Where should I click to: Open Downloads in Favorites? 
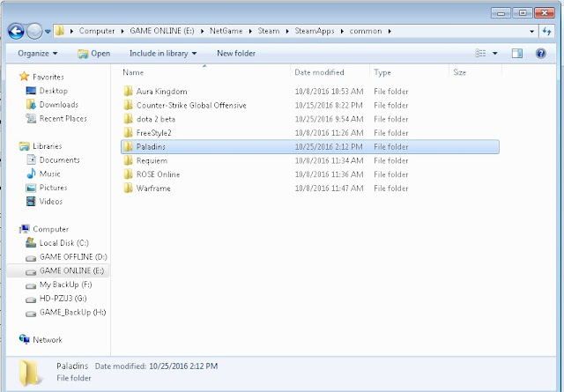click(52, 105)
